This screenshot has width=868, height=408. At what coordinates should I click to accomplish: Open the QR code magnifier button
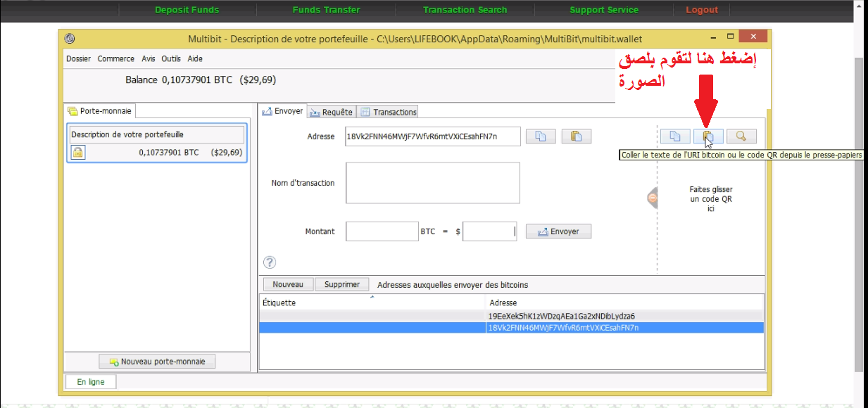(x=741, y=136)
